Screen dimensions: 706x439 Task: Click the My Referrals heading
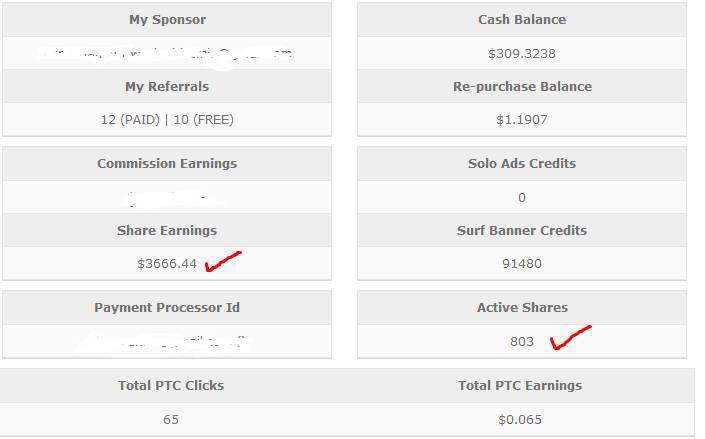pyautogui.click(x=167, y=86)
